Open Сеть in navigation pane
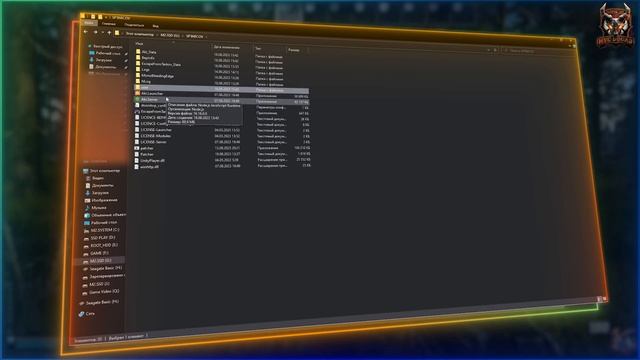The width and height of the screenshot is (640, 360). [x=87, y=313]
